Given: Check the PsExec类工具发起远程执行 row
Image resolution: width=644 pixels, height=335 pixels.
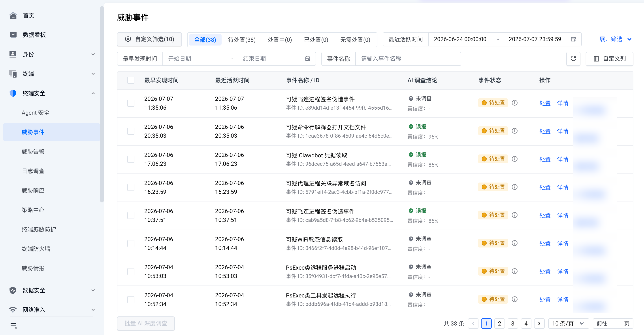Looking at the screenshot, I should click(131, 299).
